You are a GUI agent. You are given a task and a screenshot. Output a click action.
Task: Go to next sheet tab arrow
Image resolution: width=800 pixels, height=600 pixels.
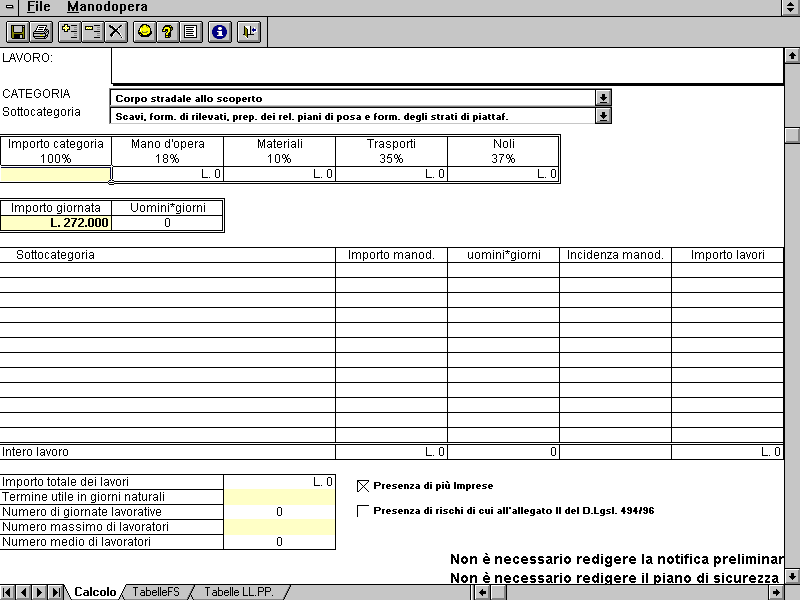coord(39,592)
